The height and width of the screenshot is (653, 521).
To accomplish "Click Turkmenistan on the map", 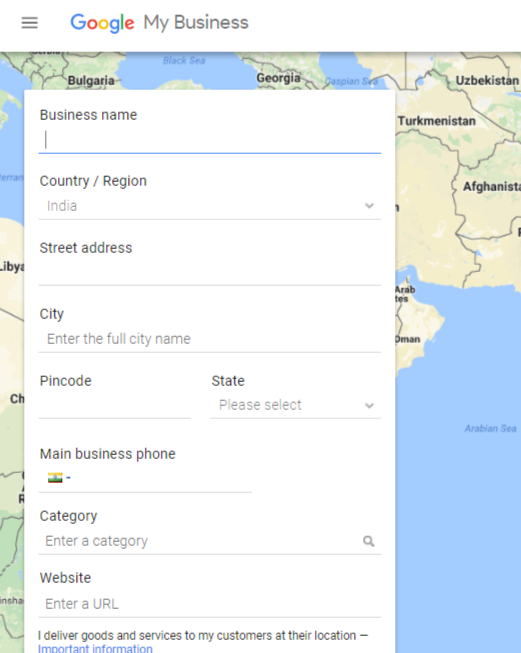I will [x=436, y=121].
